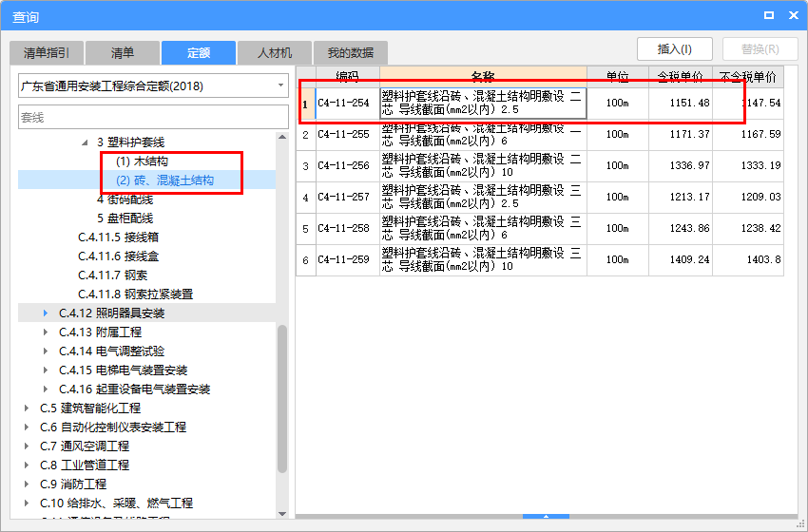Viewport: 808px width, 532px height.
Task: Open the 我的数据 tab
Action: 351,53
